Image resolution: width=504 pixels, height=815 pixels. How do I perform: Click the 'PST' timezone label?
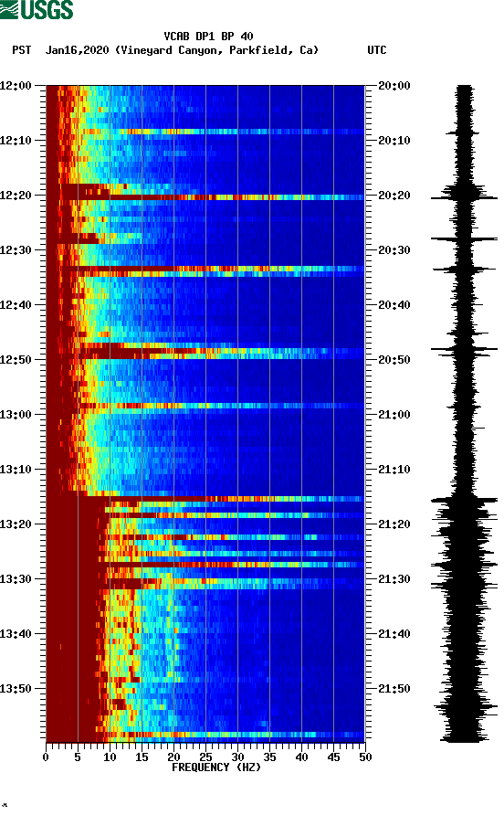point(22,50)
